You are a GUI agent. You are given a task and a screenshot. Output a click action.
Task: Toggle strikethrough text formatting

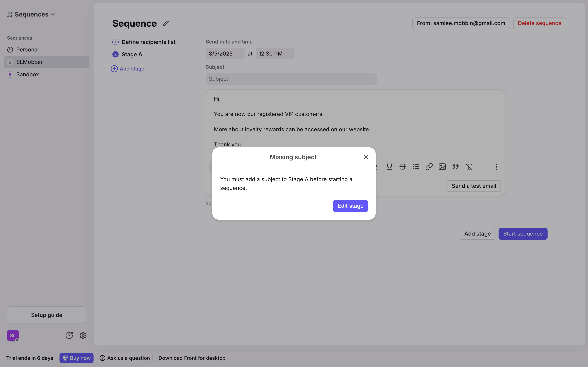point(403,167)
